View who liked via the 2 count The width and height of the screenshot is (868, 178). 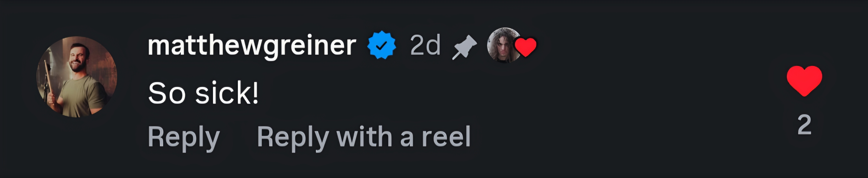click(x=804, y=125)
